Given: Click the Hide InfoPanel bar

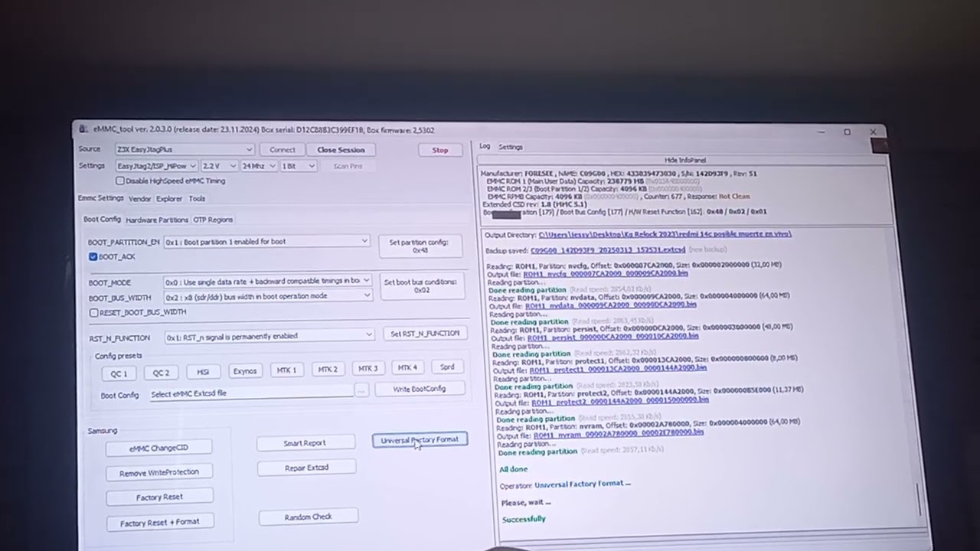Looking at the screenshot, I should 684,160.
